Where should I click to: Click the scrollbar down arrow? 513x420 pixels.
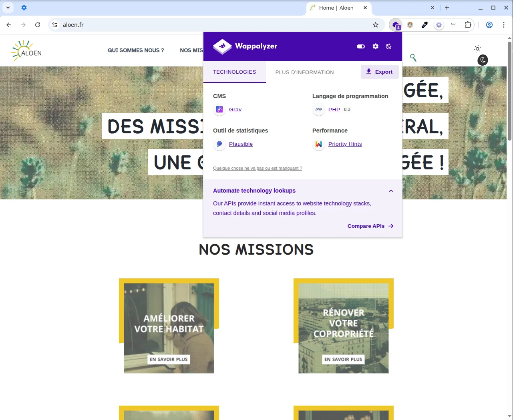(509, 416)
